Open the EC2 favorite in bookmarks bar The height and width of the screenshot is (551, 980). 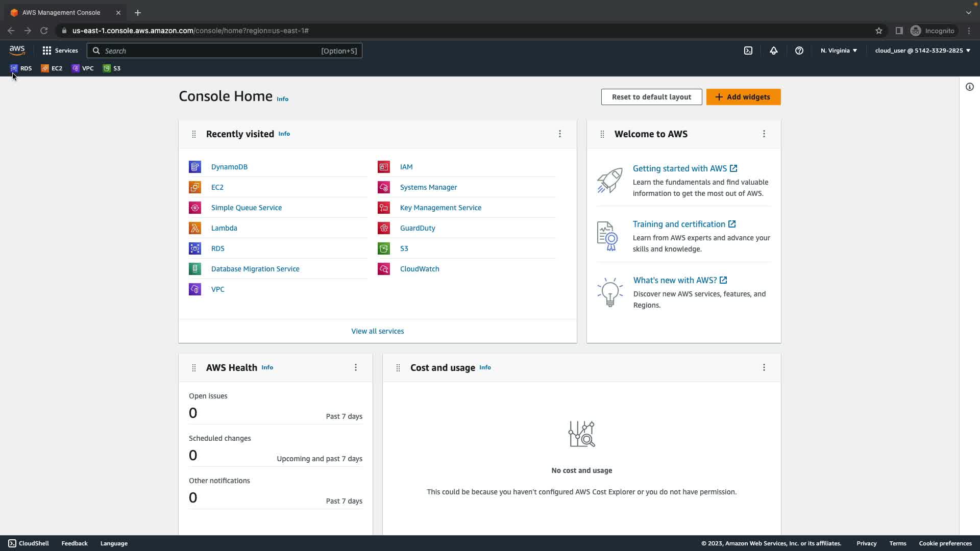tap(52, 68)
